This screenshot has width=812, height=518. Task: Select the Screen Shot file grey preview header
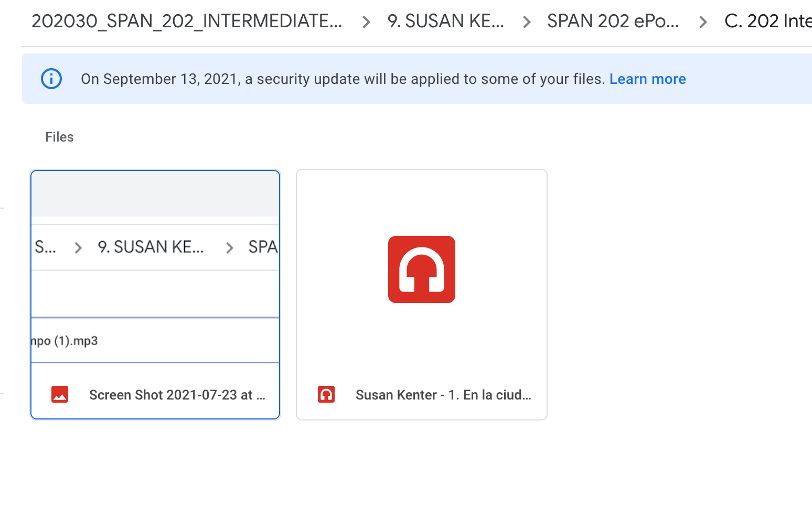pyautogui.click(x=155, y=194)
